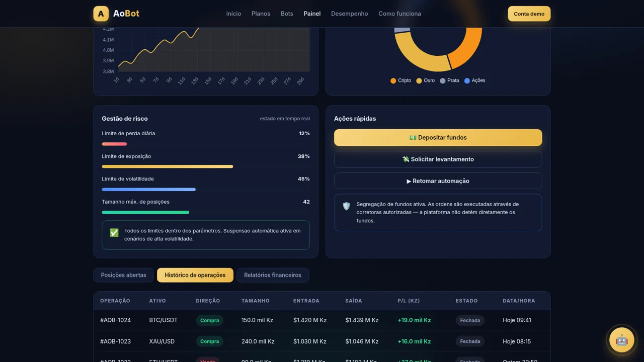Click the blue Ações legend dot
This screenshot has width=644, height=362.
point(467,81)
